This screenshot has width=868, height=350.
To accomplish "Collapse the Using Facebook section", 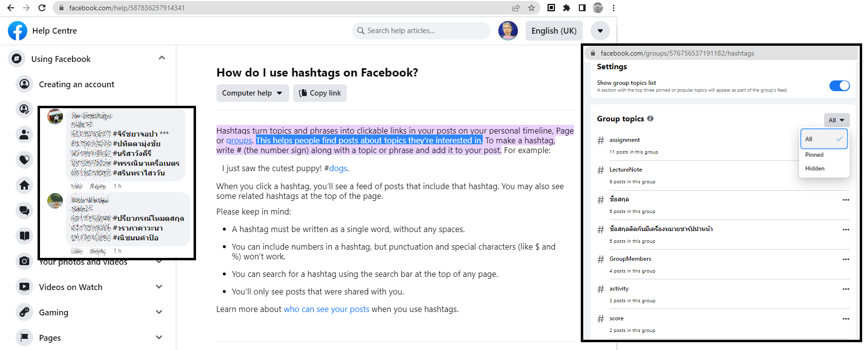I will coord(162,58).
